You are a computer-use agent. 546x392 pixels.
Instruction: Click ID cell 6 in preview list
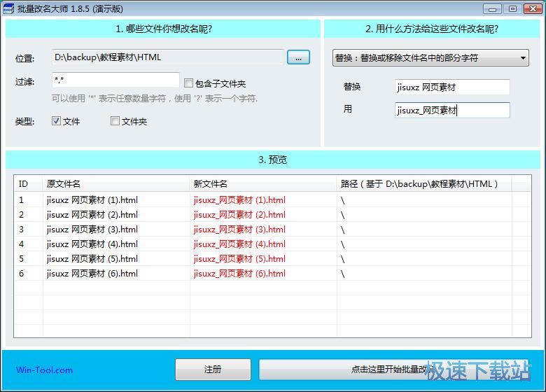point(21,273)
